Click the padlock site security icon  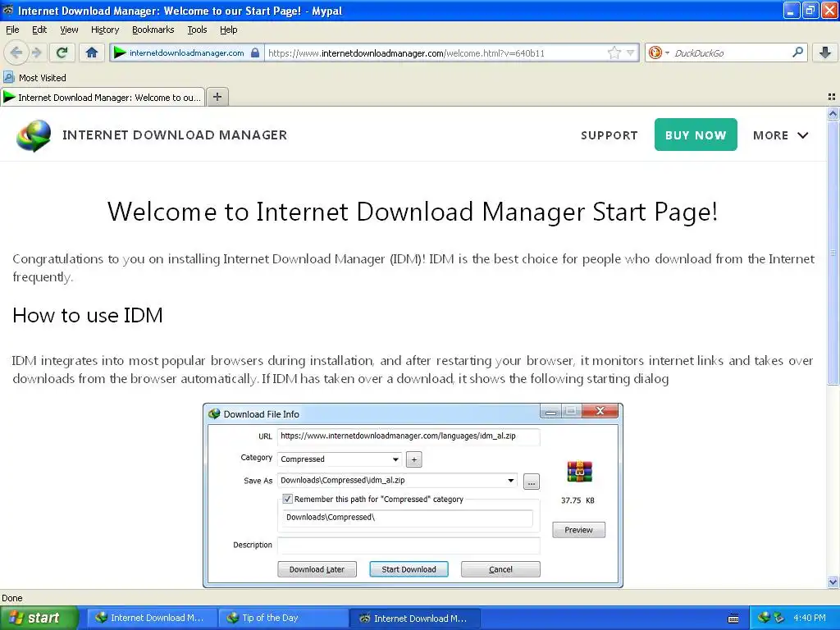click(x=255, y=52)
